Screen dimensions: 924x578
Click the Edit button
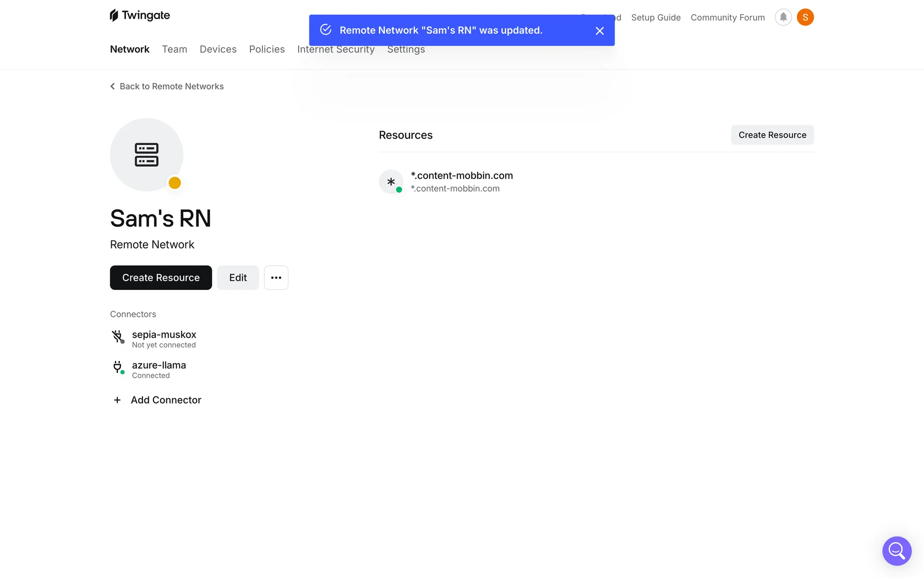click(238, 277)
